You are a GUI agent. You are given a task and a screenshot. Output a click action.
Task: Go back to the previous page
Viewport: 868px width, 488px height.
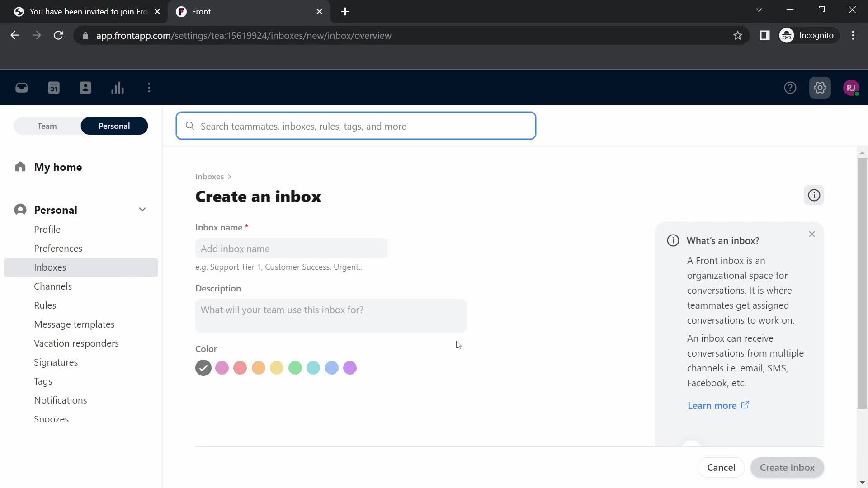[x=15, y=35]
